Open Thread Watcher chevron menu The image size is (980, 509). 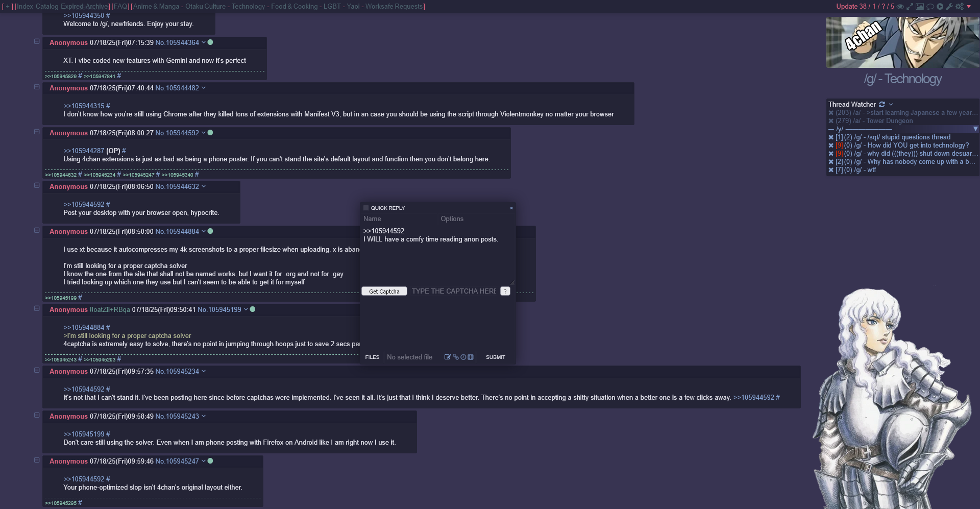coord(891,104)
